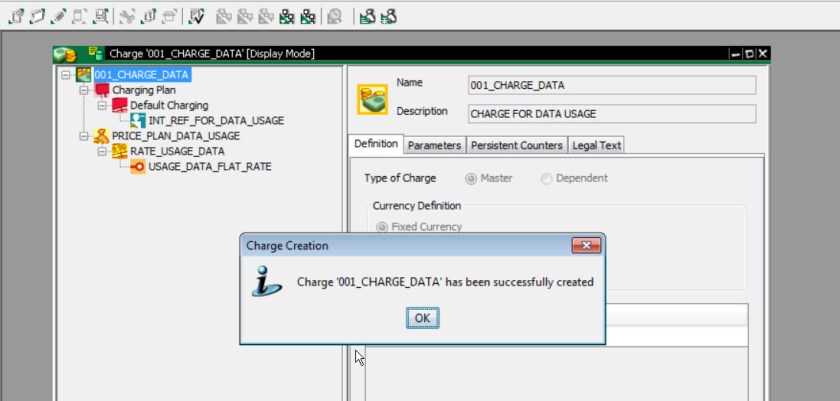Click the greyed clock toolbar icon

(335, 17)
